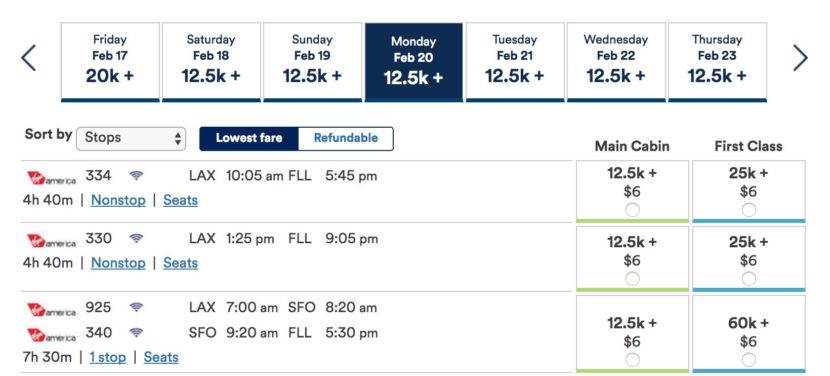This screenshot has height=376, width=830.
Task: Choose Thursday Feb 23 date tab
Action: [x=717, y=62]
